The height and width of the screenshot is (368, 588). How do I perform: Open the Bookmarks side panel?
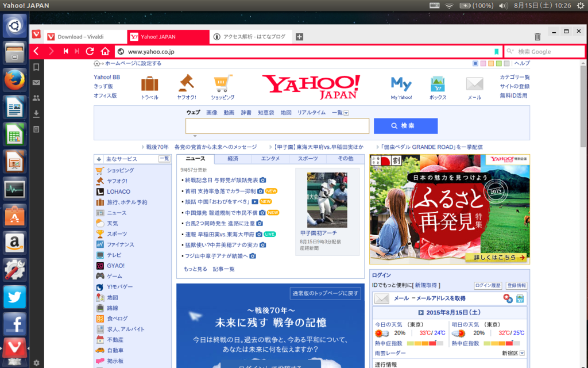pyautogui.click(x=36, y=67)
